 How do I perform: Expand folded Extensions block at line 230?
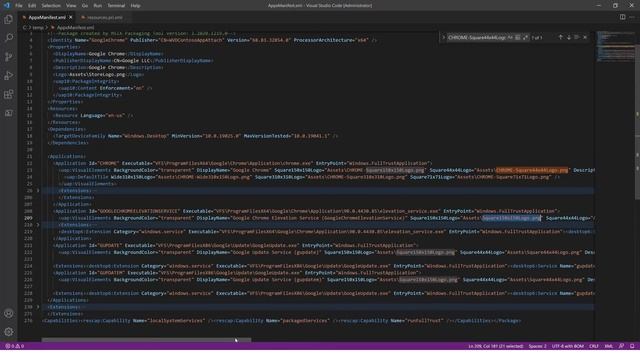pyautogui.click(x=38, y=307)
